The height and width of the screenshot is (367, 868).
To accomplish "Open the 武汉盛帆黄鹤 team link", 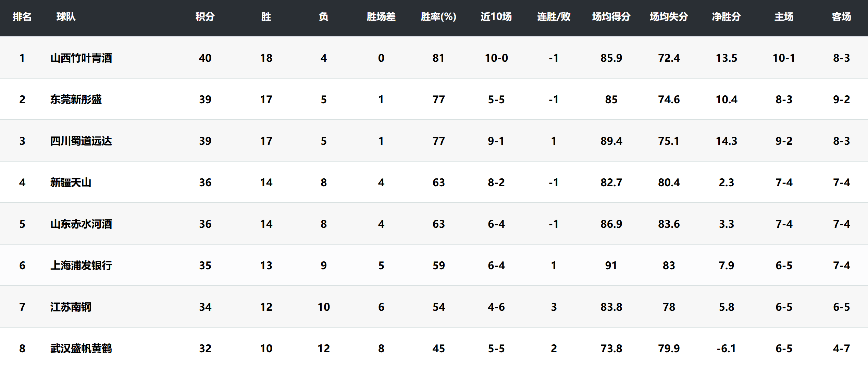I will click(81, 348).
